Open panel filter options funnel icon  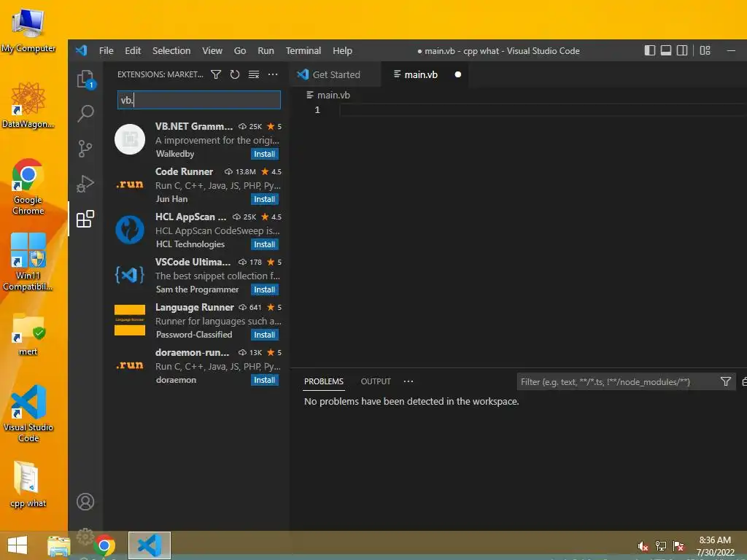[726, 381]
